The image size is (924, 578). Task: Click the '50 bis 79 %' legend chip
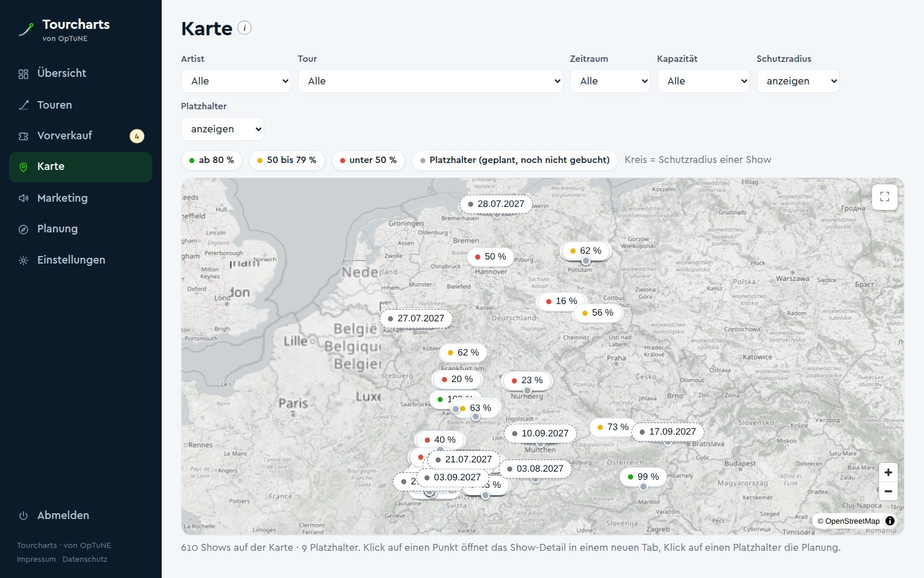coord(287,160)
